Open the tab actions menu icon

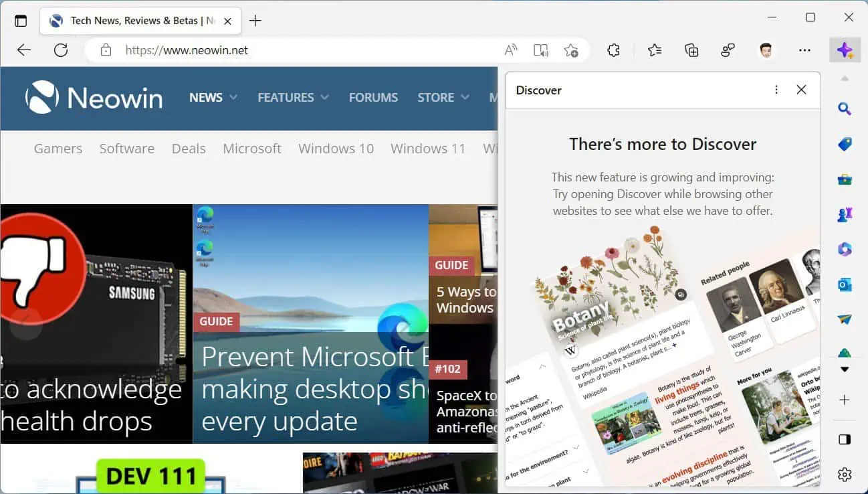click(21, 21)
